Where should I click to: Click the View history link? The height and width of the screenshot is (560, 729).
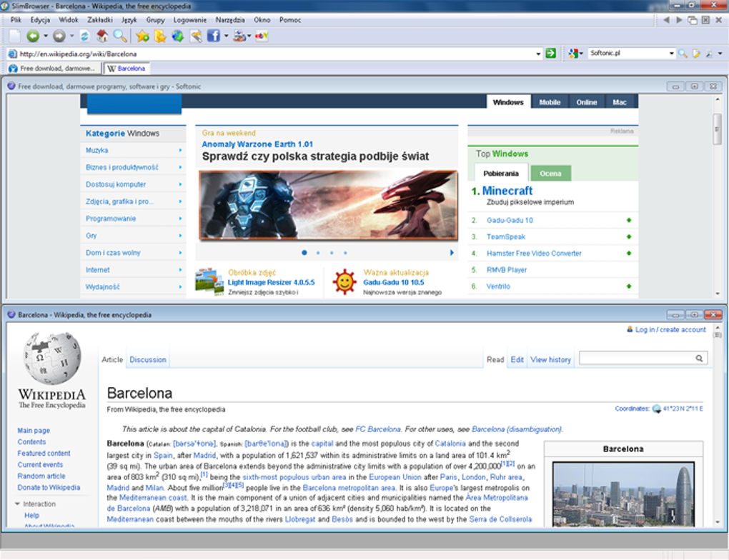click(x=550, y=360)
